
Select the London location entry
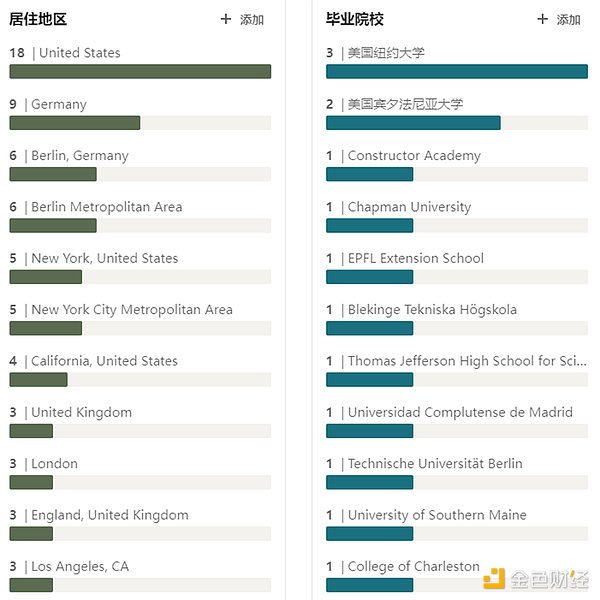54,464
